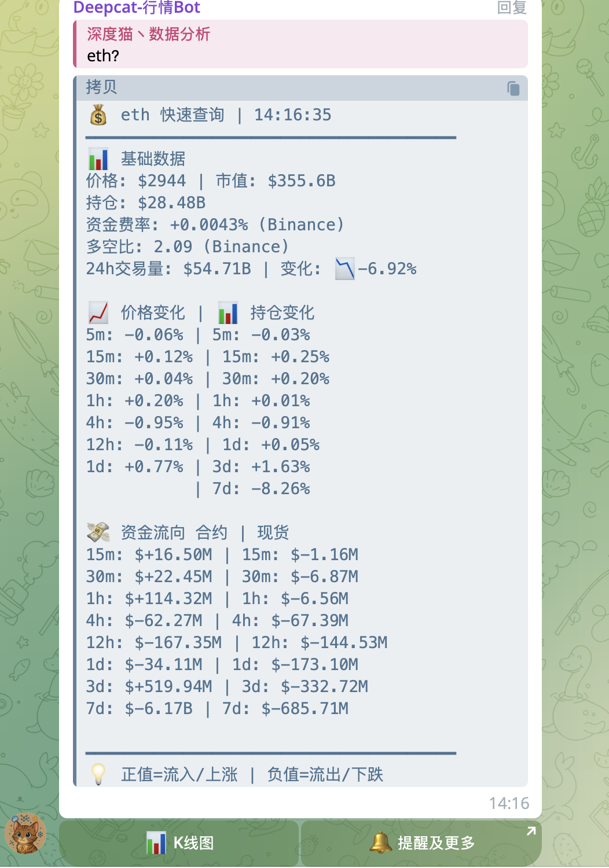Click the 深度猫丶数据分析 sender label

coord(148,35)
